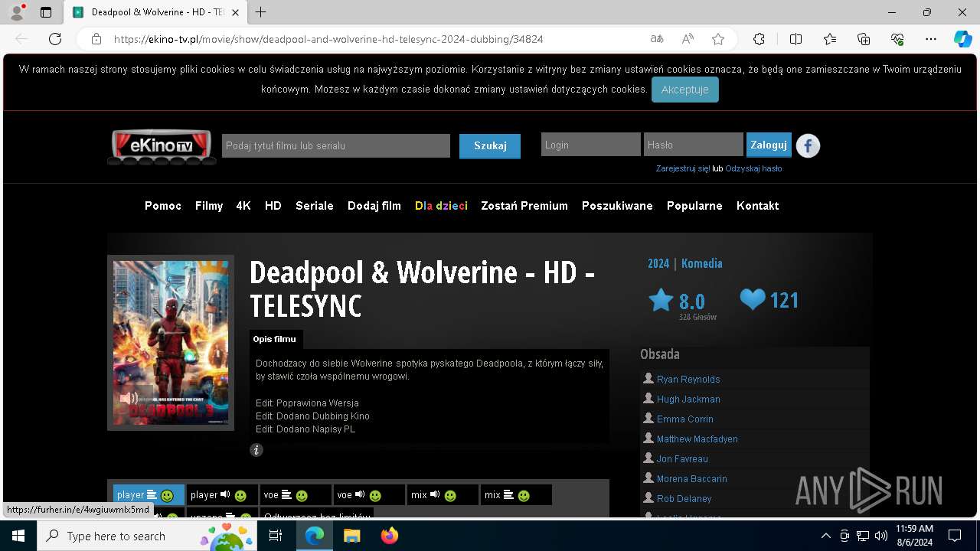Open Seriale menu item
The image size is (980, 551).
coord(315,206)
